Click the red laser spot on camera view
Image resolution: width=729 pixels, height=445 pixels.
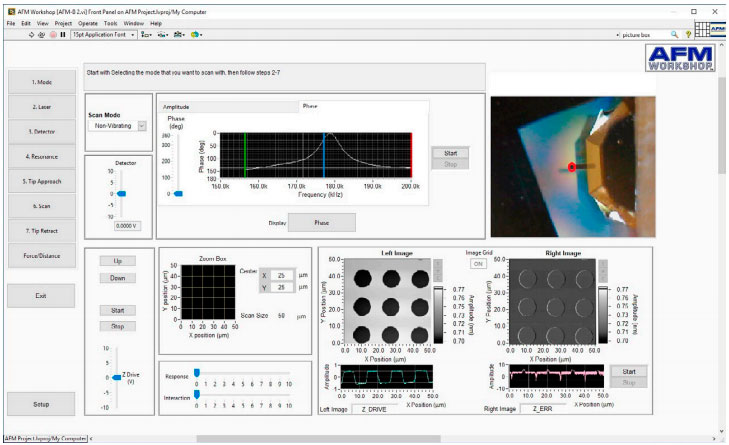click(572, 167)
